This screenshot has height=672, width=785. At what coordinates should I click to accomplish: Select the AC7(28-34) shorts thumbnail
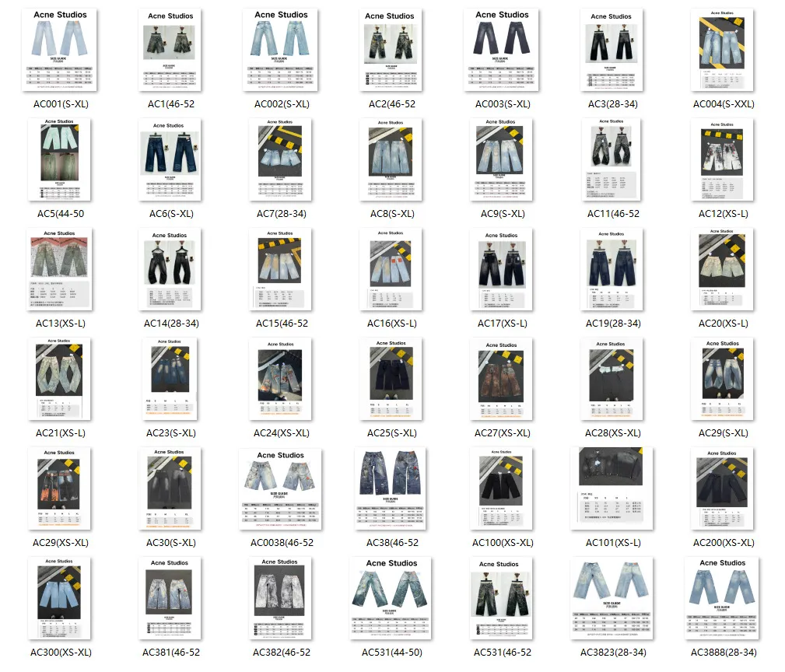[280, 159]
